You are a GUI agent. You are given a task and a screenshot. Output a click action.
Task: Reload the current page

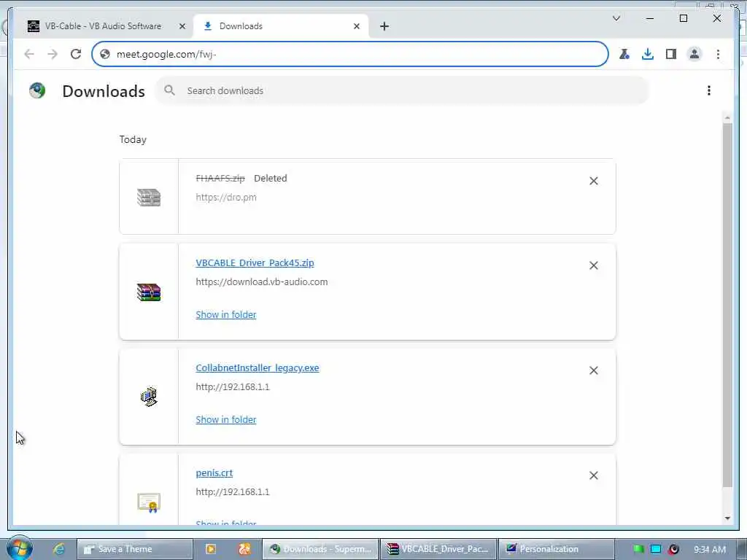tap(76, 54)
